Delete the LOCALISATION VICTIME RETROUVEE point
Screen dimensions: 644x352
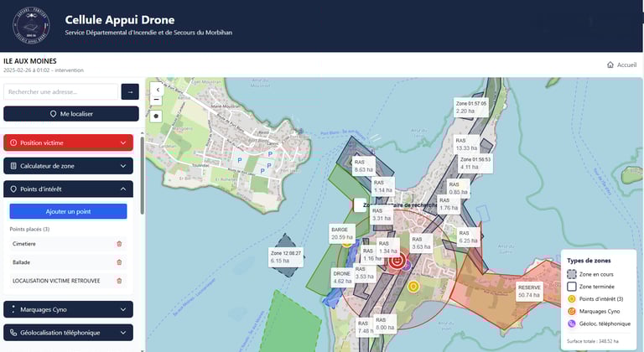(x=119, y=281)
